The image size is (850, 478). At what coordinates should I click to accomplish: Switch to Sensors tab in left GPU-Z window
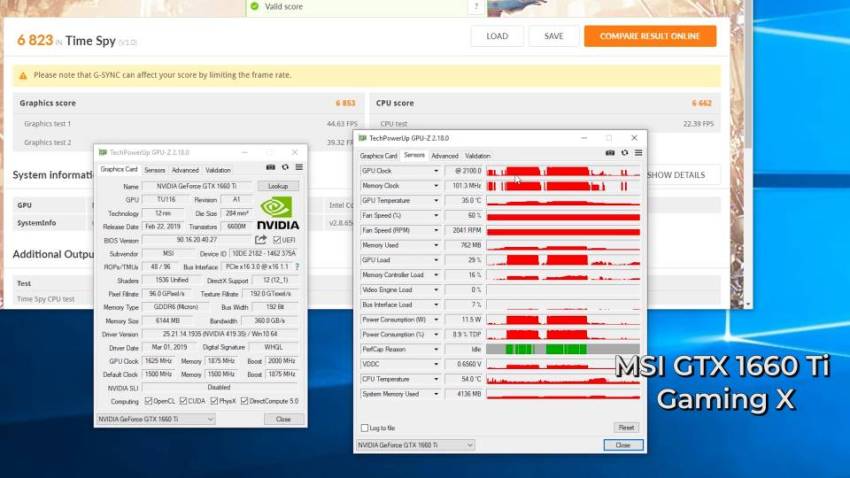tap(154, 170)
